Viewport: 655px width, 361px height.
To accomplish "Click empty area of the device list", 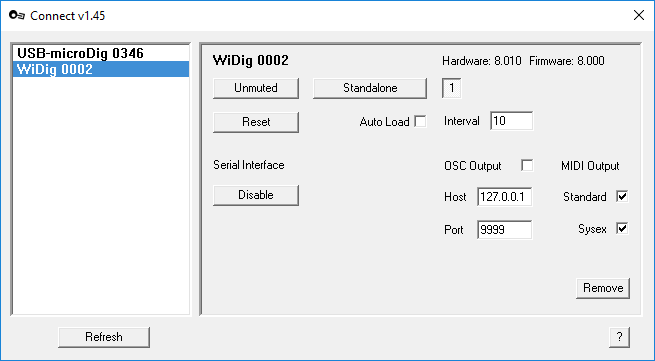I will click(101, 196).
